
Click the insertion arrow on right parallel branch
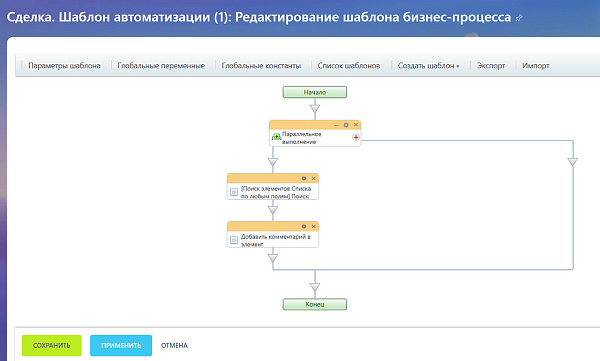point(572,162)
